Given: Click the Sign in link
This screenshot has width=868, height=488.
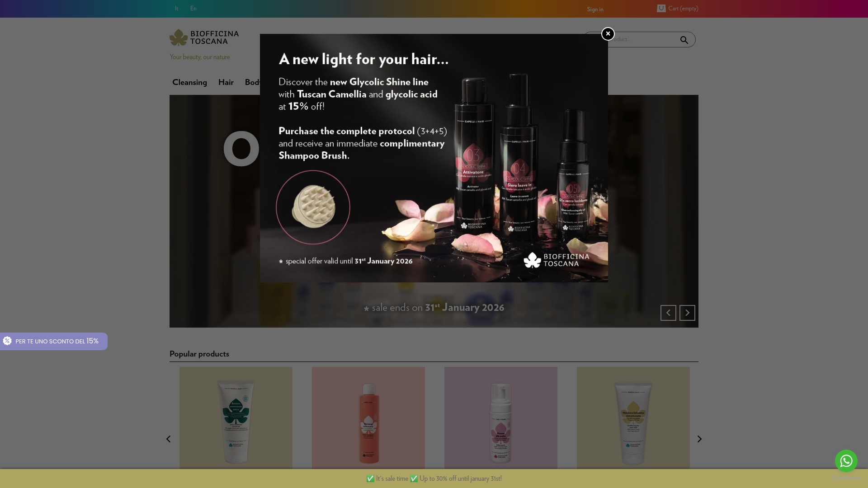Looking at the screenshot, I should (x=595, y=9).
